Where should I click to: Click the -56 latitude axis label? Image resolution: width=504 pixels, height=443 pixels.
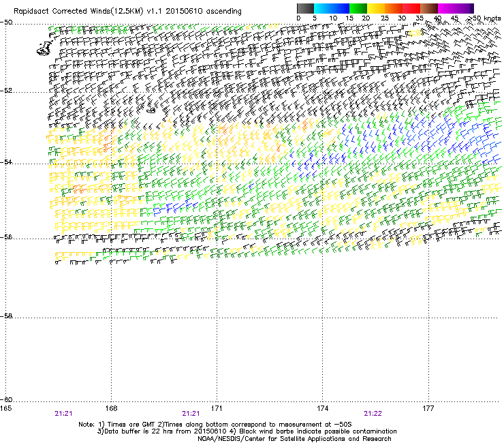6,237
